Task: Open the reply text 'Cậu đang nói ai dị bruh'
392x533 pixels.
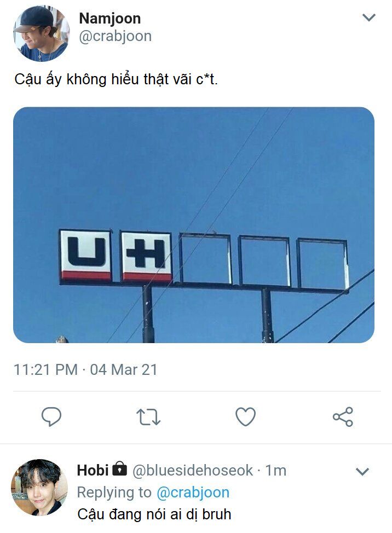Action: coord(154,514)
